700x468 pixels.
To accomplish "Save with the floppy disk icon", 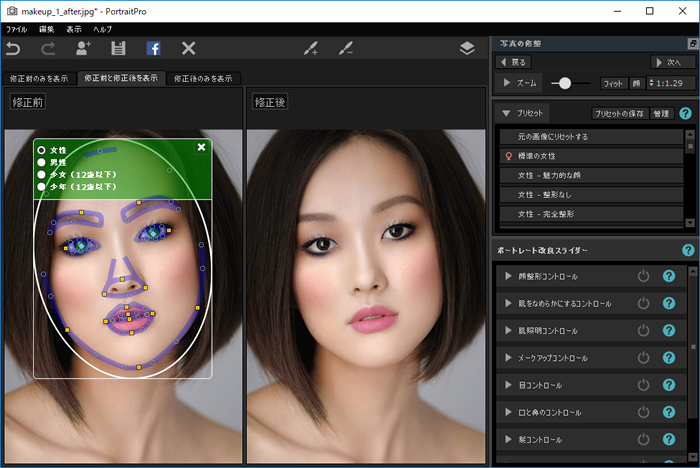I will point(118,48).
